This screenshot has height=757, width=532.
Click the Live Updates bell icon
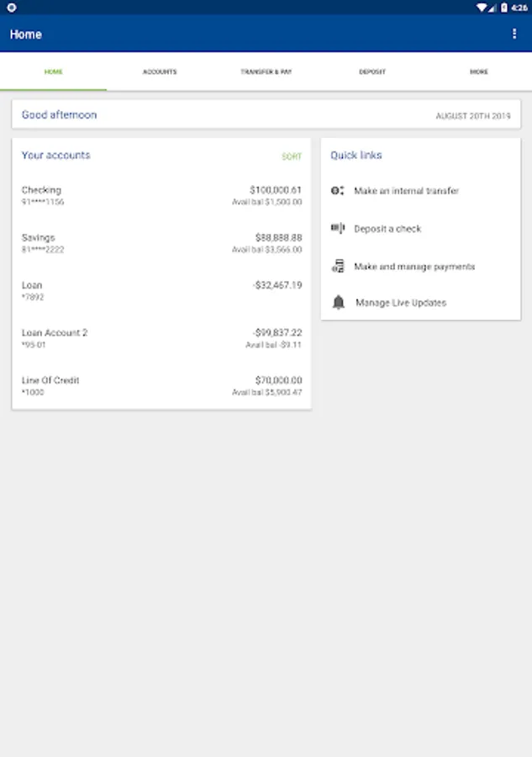click(x=339, y=303)
